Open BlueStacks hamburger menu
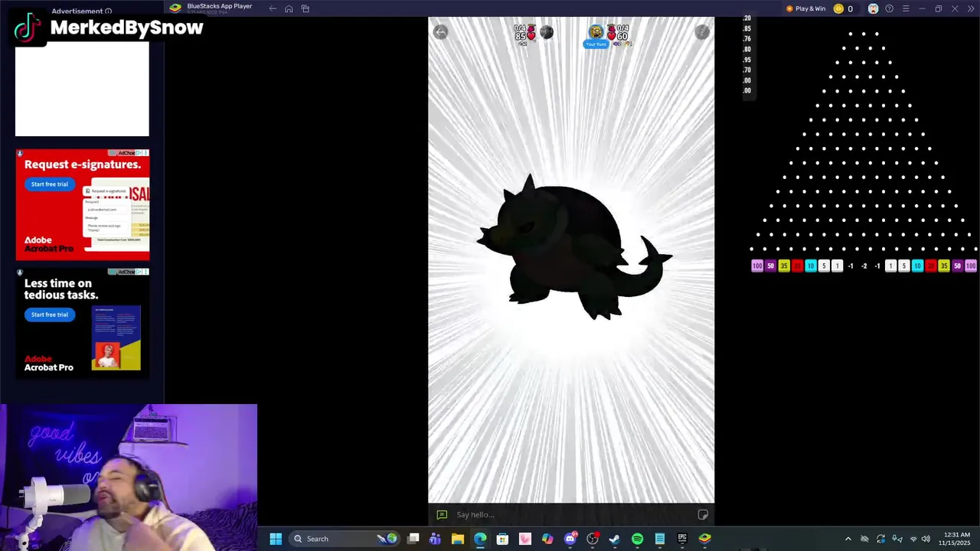 pyautogui.click(x=906, y=8)
